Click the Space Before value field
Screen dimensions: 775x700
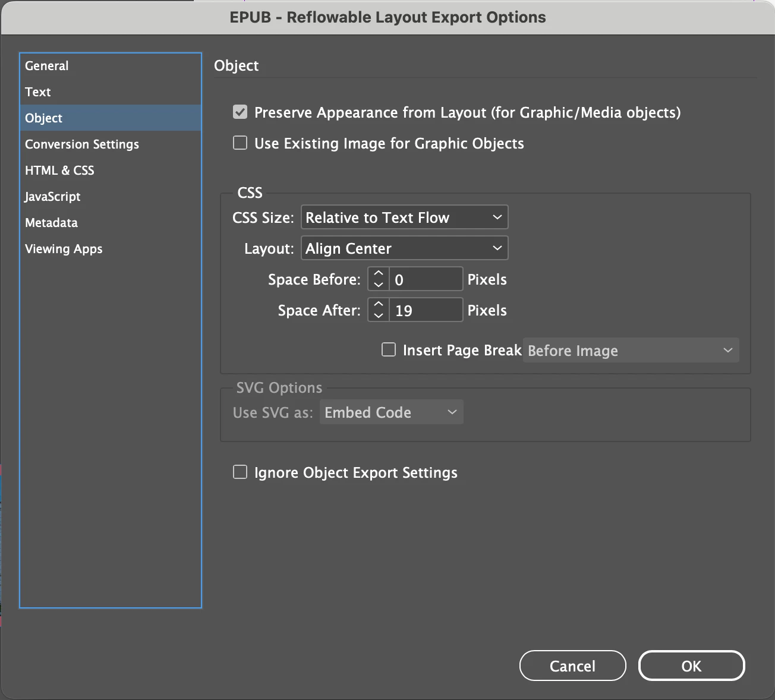[x=426, y=279]
